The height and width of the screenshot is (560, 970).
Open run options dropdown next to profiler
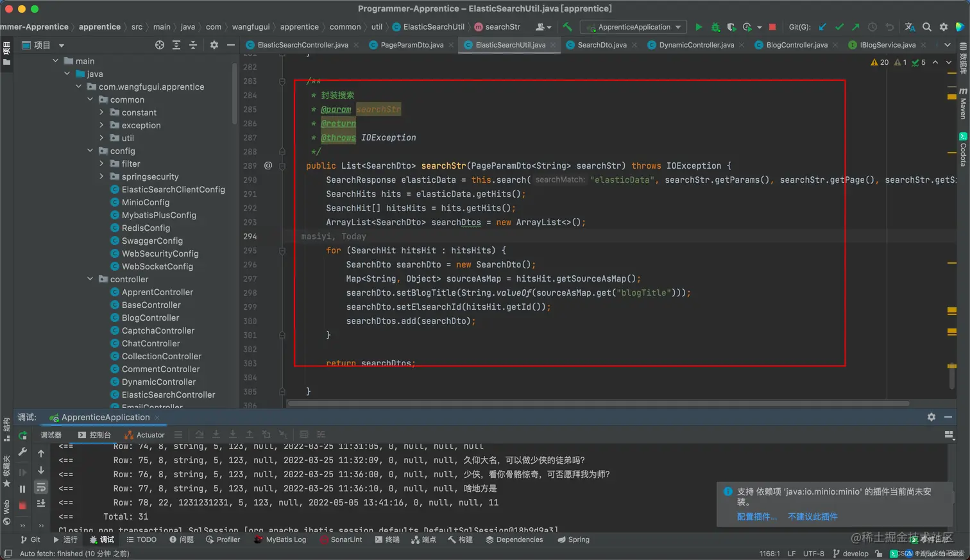point(760,27)
